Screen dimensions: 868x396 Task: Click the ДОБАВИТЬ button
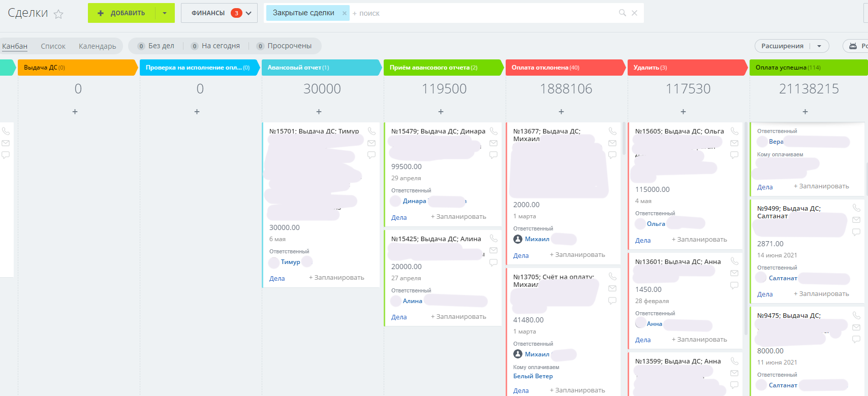121,13
